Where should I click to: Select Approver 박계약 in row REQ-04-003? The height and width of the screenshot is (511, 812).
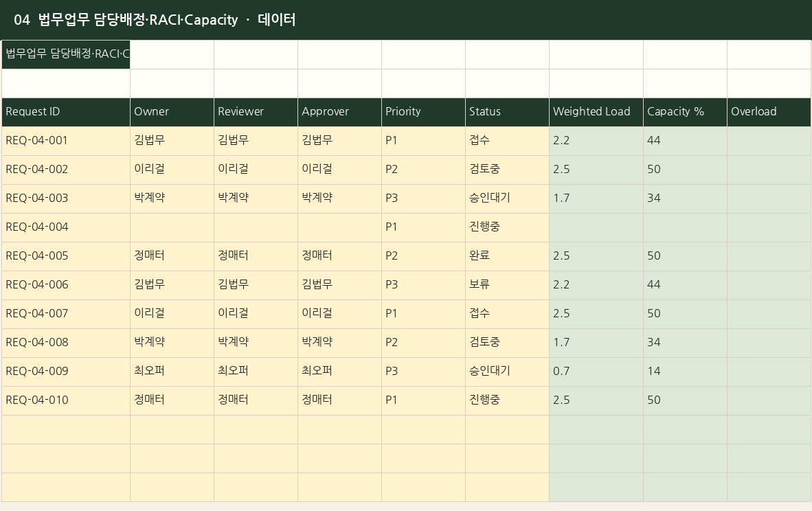coord(340,198)
